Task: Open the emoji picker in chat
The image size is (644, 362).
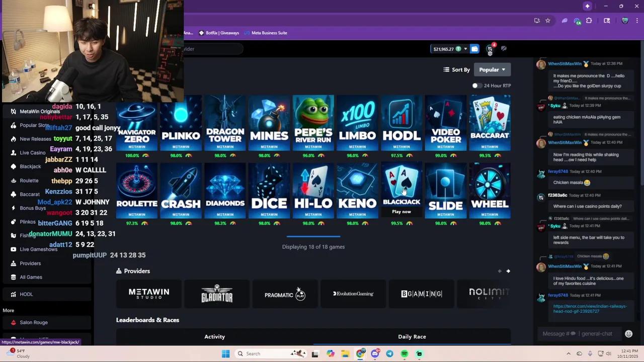Action: click(x=628, y=334)
